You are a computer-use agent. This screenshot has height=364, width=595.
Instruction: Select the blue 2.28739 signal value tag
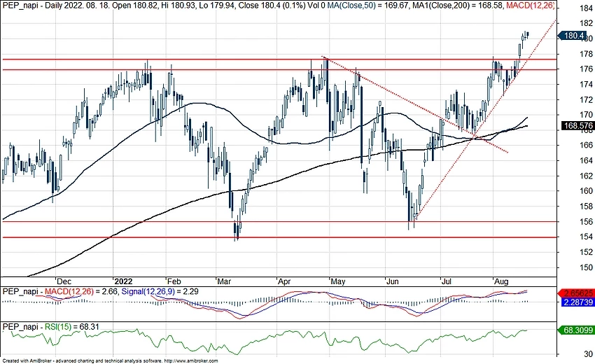tap(578, 302)
